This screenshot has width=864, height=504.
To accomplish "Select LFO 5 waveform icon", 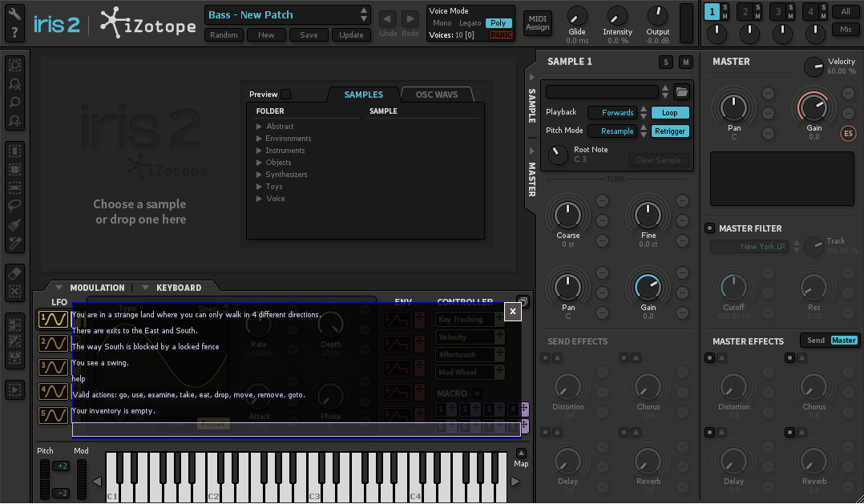I will coord(53,415).
